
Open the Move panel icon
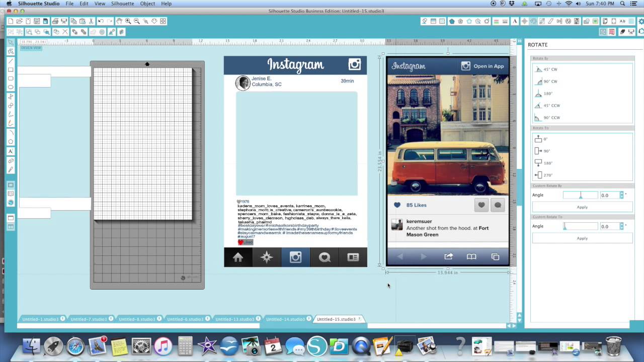(524, 21)
